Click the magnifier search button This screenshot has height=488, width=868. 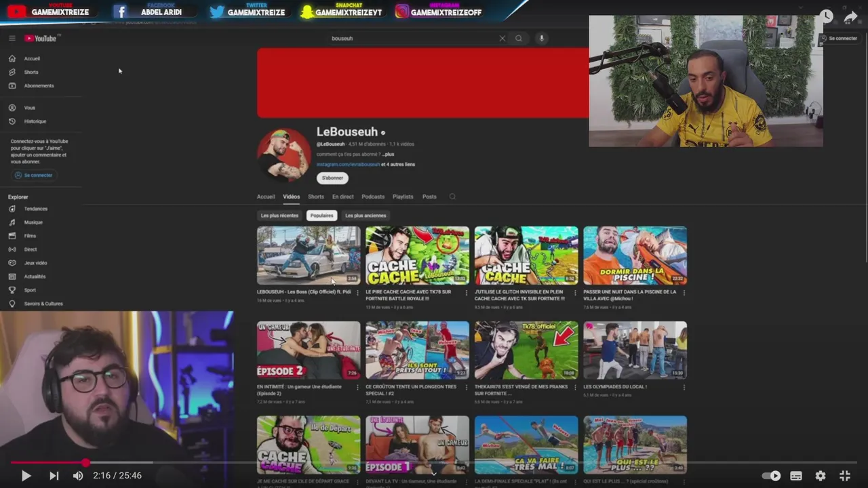pyautogui.click(x=519, y=38)
